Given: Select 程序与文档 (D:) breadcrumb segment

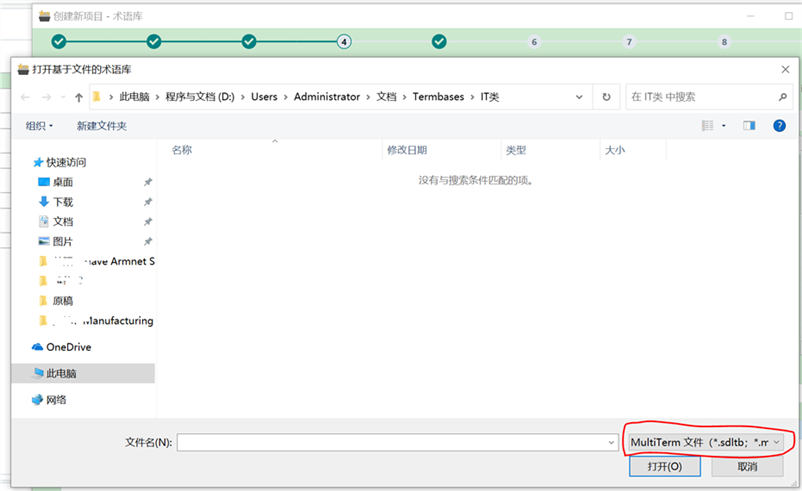Looking at the screenshot, I should point(200,97).
